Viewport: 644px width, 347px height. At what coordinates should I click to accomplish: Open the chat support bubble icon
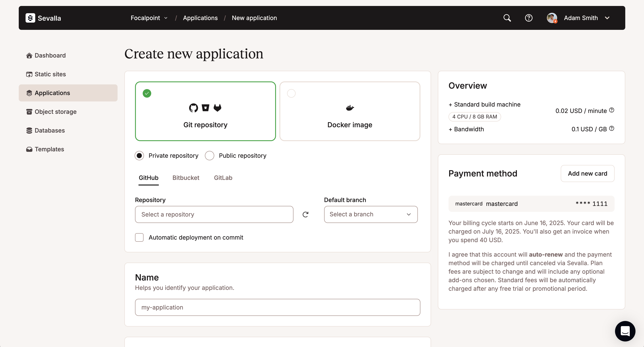(625, 331)
